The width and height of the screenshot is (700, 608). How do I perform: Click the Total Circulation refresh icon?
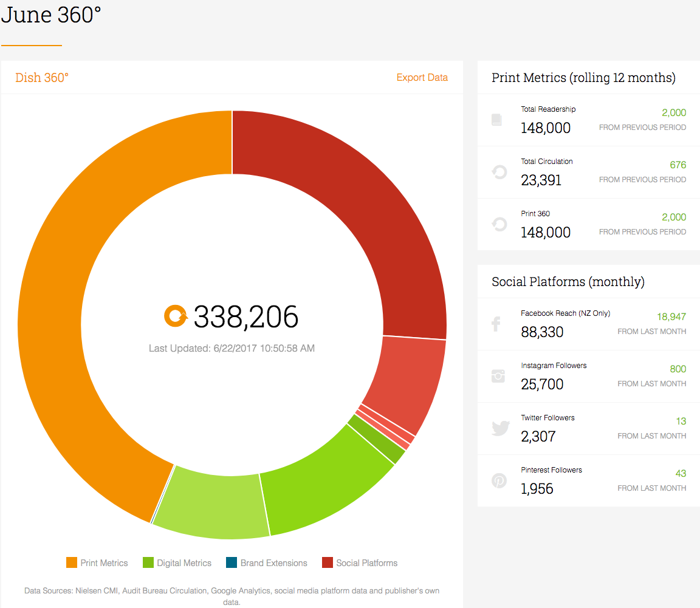[499, 172]
